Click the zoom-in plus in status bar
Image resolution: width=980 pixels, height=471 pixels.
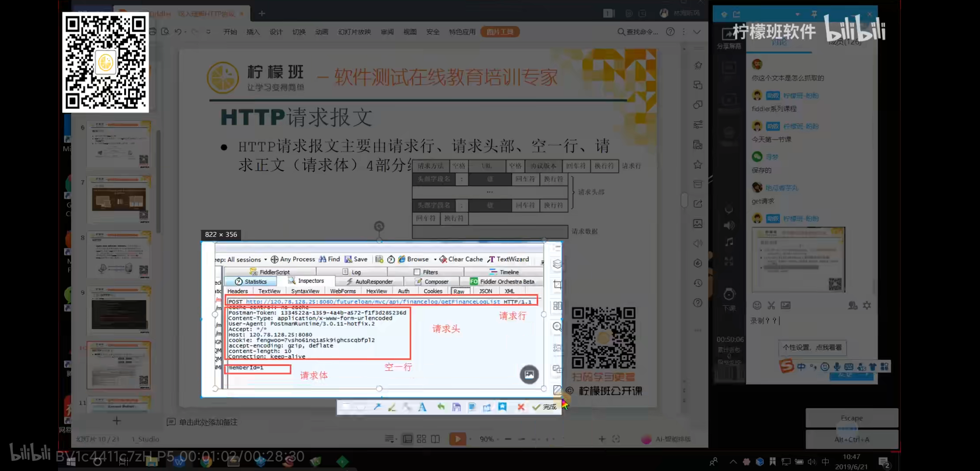[602, 439]
